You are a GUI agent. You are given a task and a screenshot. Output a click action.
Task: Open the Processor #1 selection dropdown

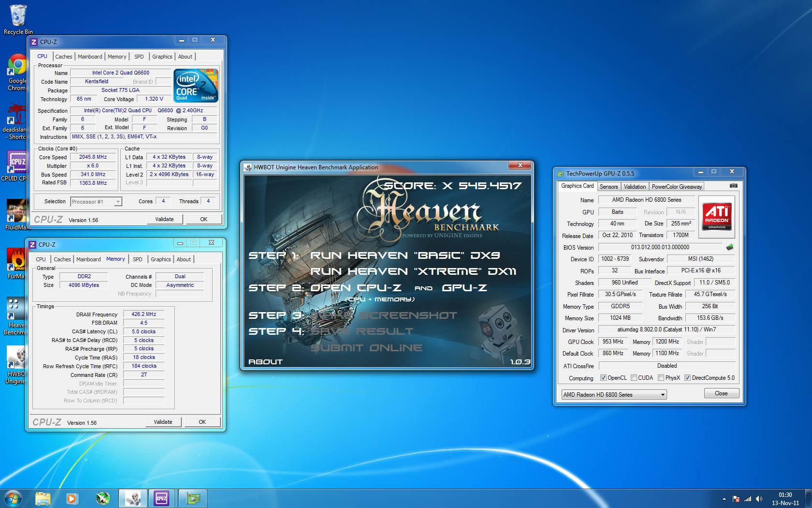[96, 202]
